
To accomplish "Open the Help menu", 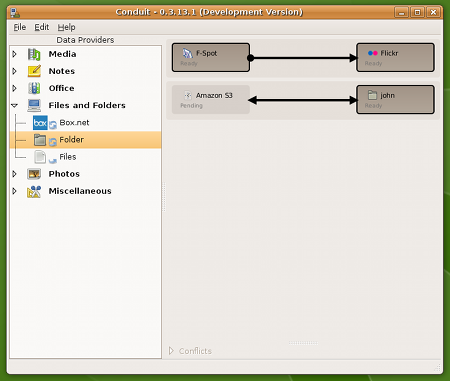I will [66, 27].
